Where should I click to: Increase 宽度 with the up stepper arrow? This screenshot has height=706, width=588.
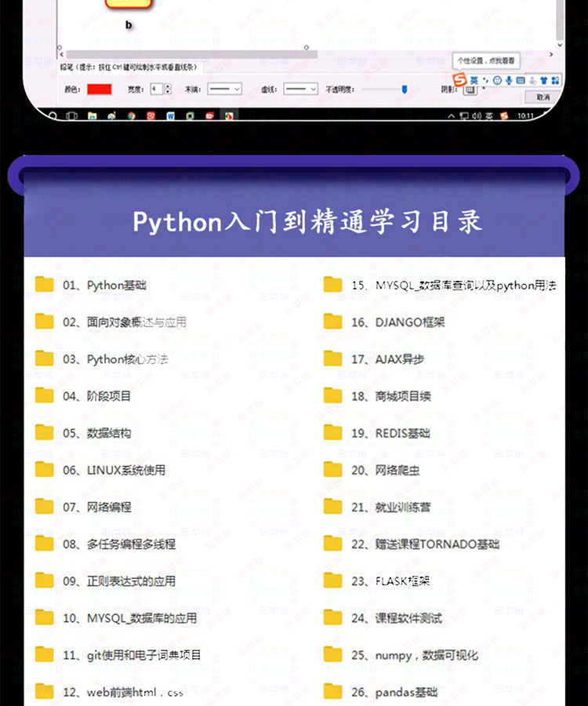point(167,86)
